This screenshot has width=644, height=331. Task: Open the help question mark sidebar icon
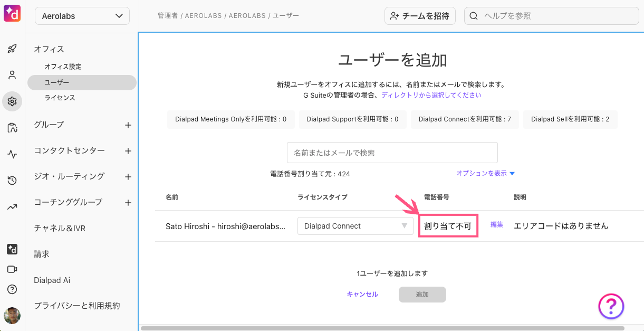[12, 289]
